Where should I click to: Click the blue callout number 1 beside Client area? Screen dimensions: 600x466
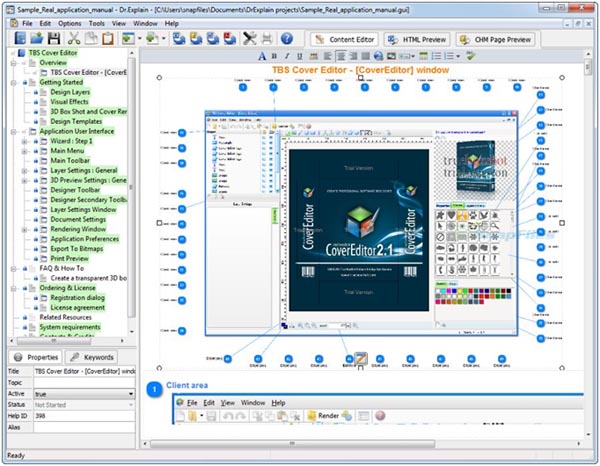[x=154, y=389]
